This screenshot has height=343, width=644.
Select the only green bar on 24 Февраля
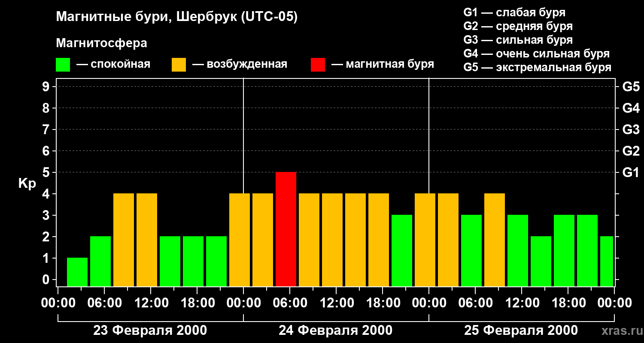[x=402, y=250]
